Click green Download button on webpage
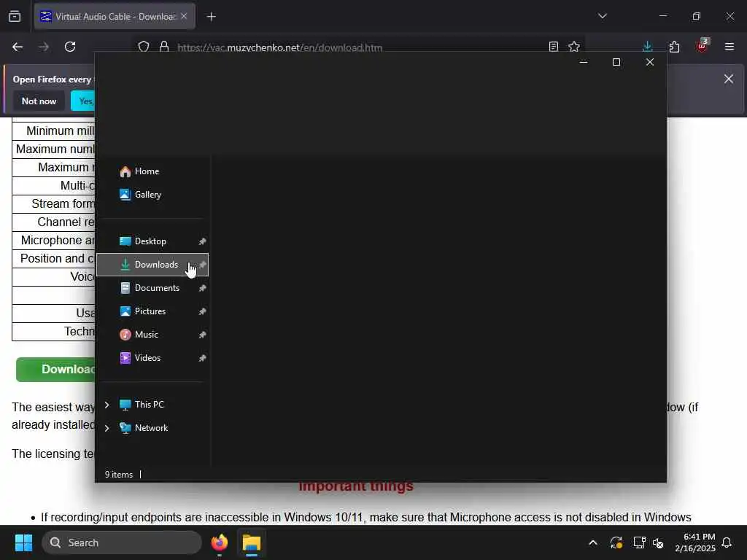The height and width of the screenshot is (560, 747). point(55,370)
